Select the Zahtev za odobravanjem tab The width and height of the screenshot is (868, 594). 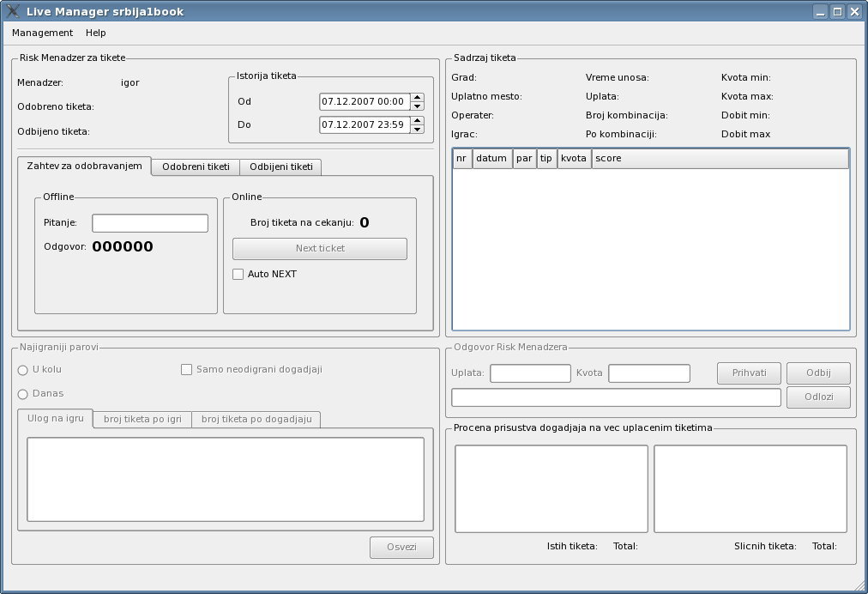pyautogui.click(x=84, y=166)
